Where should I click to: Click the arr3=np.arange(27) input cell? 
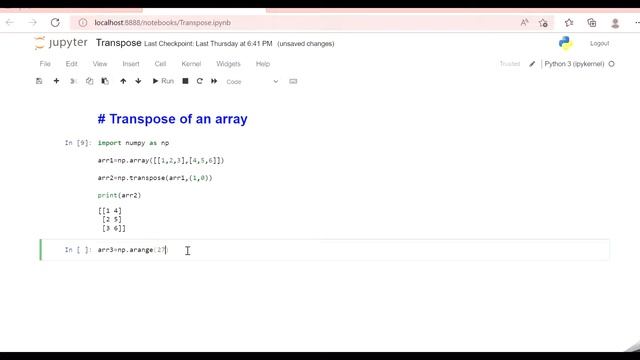click(x=353, y=250)
